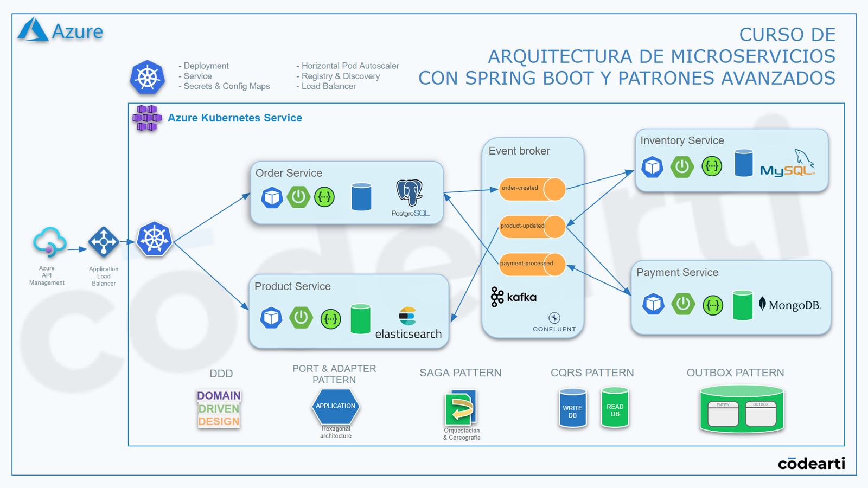
Task: Click the MongoDB logo
Action: (x=790, y=304)
